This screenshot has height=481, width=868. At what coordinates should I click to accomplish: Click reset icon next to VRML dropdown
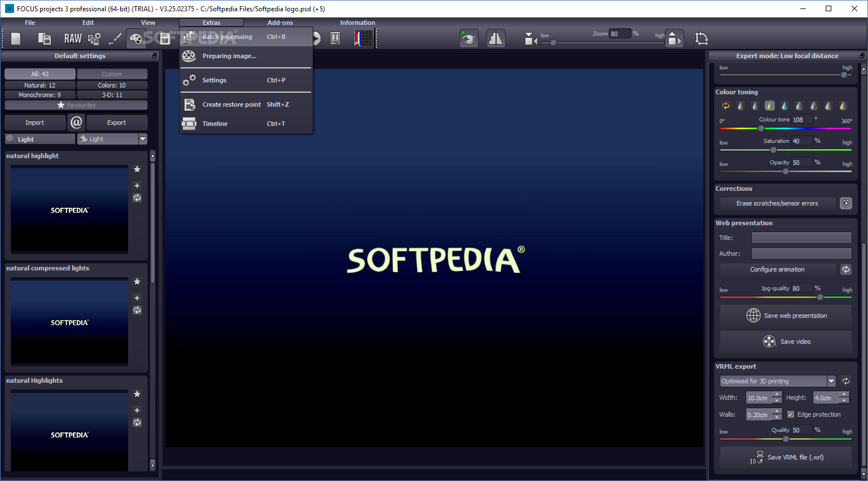coord(846,381)
